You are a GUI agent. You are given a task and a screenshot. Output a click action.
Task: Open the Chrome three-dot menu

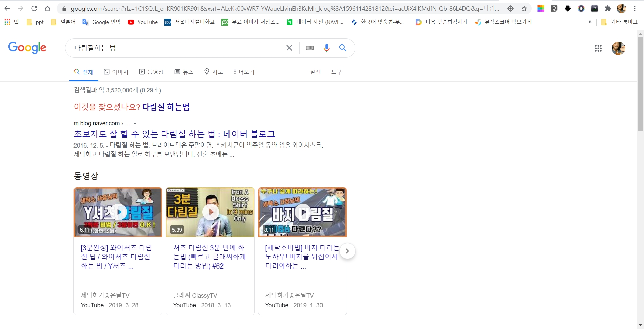pyautogui.click(x=635, y=9)
